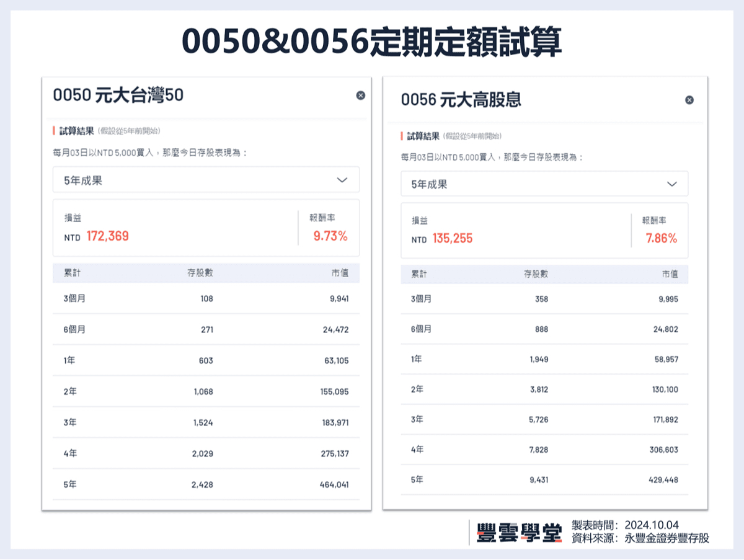Screen dimensions: 744x560
Task: Click share count 1,949 in 0056 table
Action: click(x=538, y=359)
